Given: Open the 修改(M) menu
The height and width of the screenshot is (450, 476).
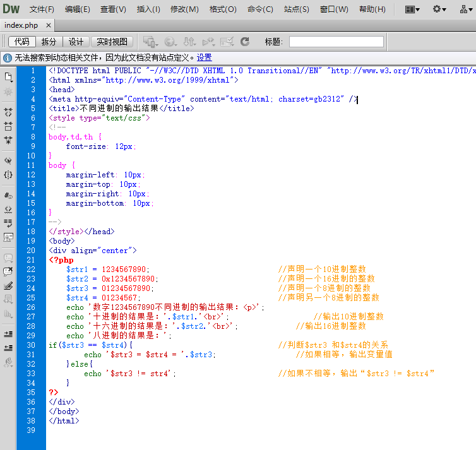Looking at the screenshot, I should click(x=184, y=9).
